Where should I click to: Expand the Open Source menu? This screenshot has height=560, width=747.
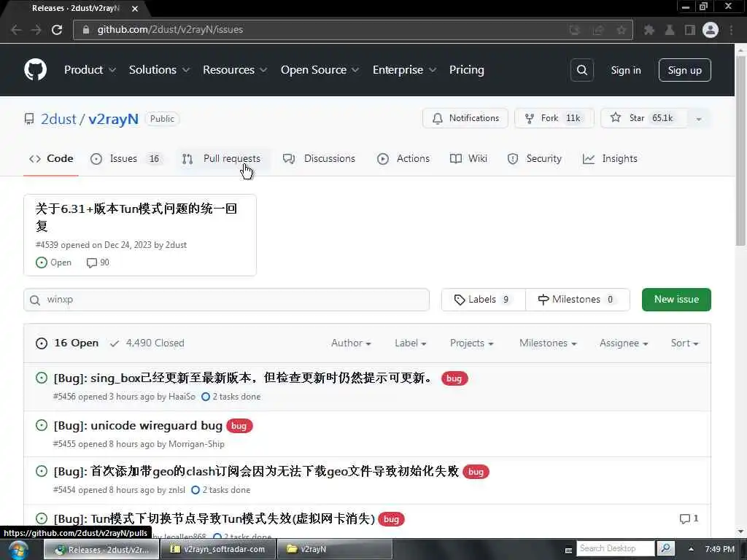[320, 70]
